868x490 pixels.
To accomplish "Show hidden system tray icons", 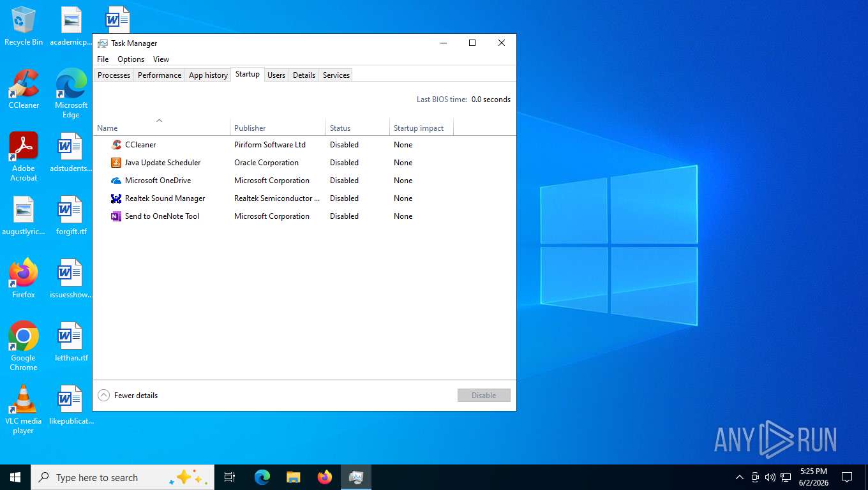I will pyautogui.click(x=740, y=477).
